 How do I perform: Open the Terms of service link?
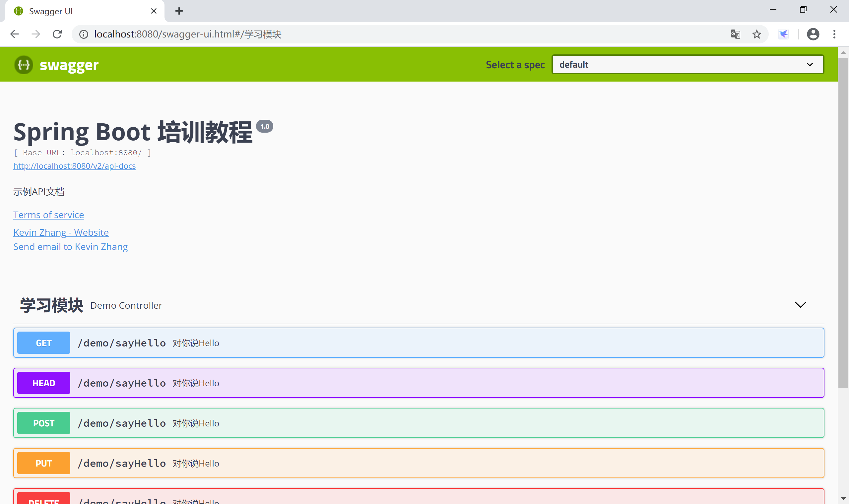coord(48,215)
